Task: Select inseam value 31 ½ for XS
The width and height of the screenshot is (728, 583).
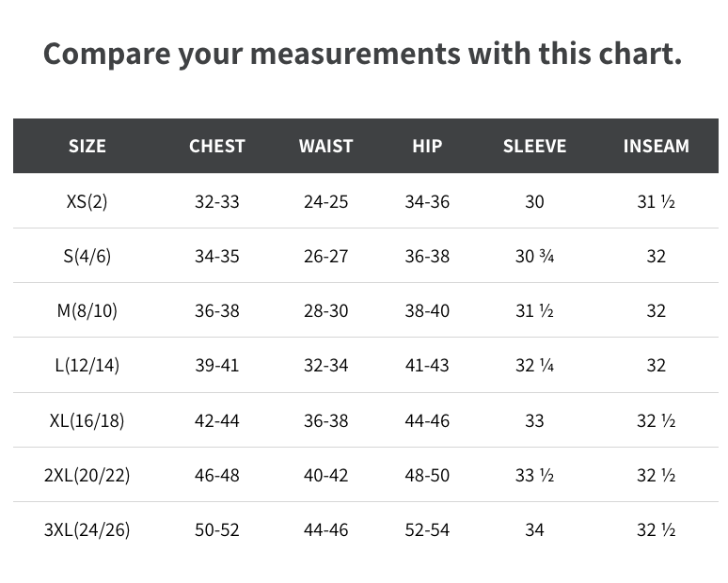Action: click(x=656, y=202)
